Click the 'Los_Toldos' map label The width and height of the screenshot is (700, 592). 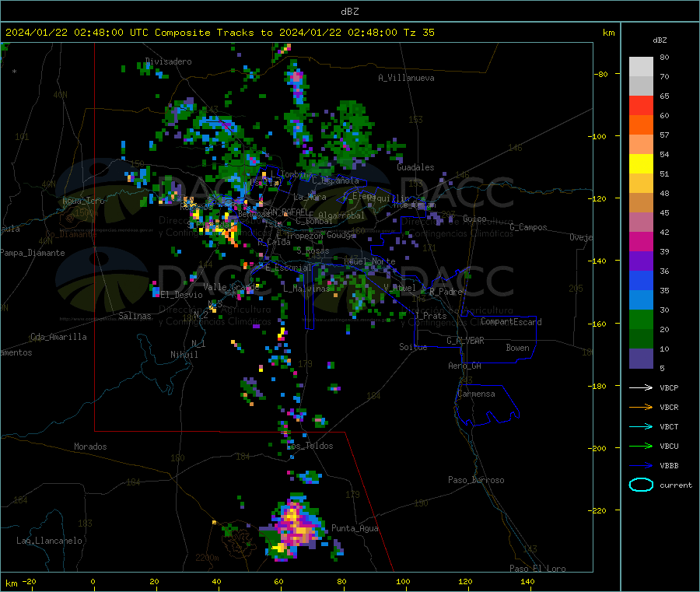[310, 446]
